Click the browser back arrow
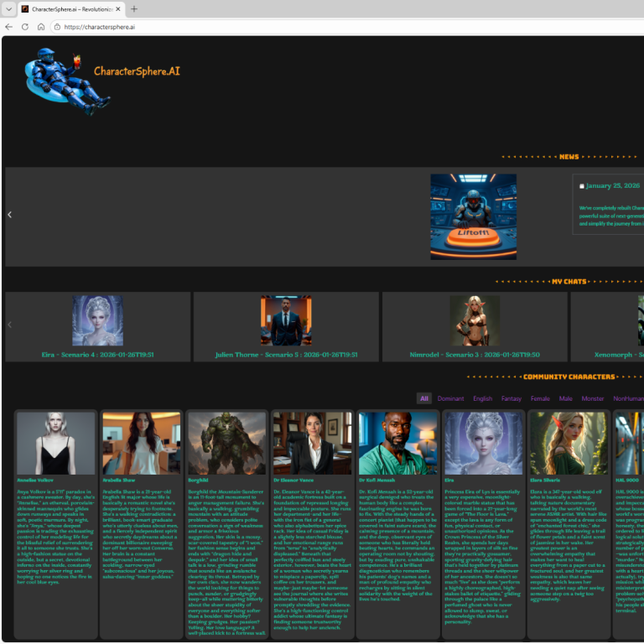The height and width of the screenshot is (644, 644). pyautogui.click(x=9, y=27)
